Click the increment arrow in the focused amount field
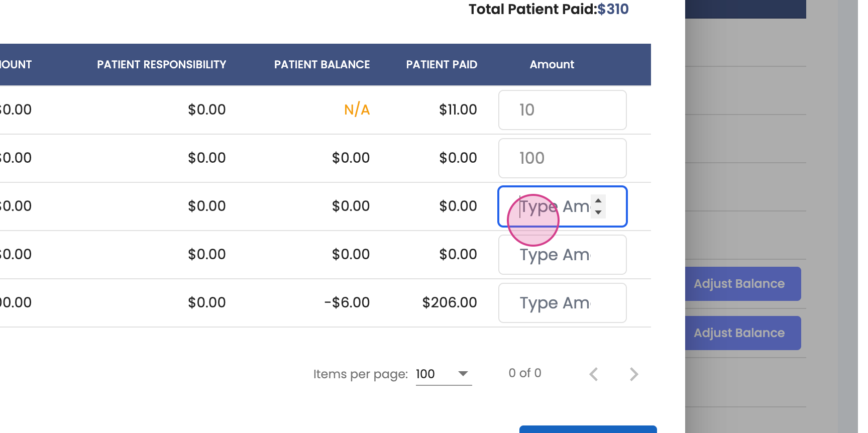Image resolution: width=868 pixels, height=433 pixels. point(598,201)
